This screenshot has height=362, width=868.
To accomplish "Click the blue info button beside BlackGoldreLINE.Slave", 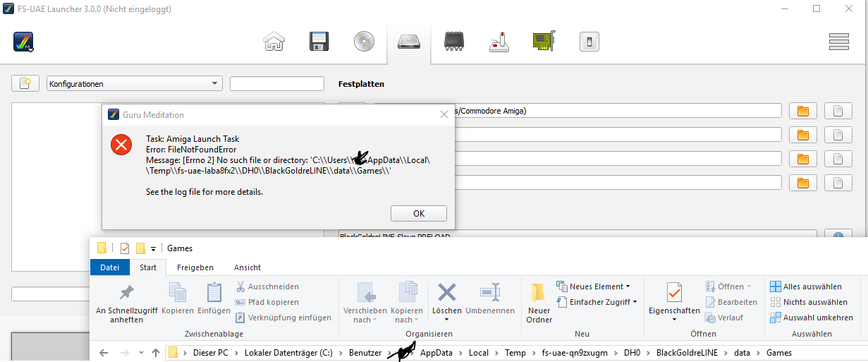I will (x=838, y=236).
